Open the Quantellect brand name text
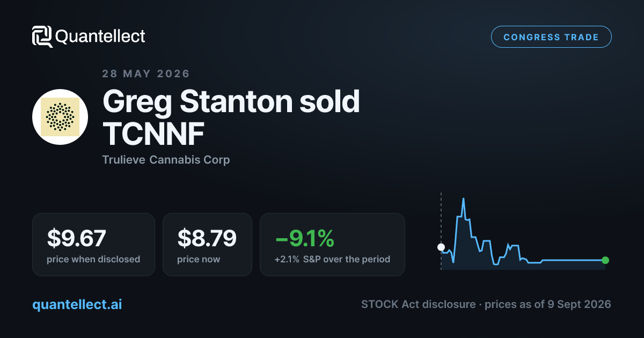Image resolution: width=644 pixels, height=338 pixels. 100,36
